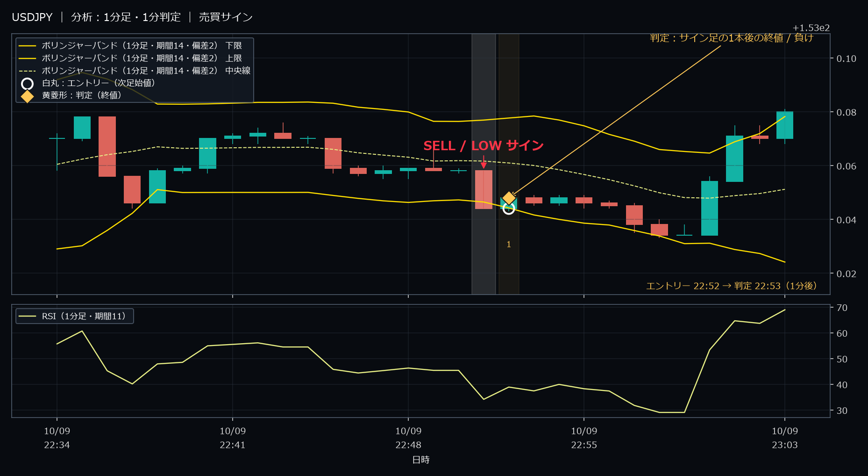Click the x-axis title '日時'
Screen dimensions: 868x476
421,460
